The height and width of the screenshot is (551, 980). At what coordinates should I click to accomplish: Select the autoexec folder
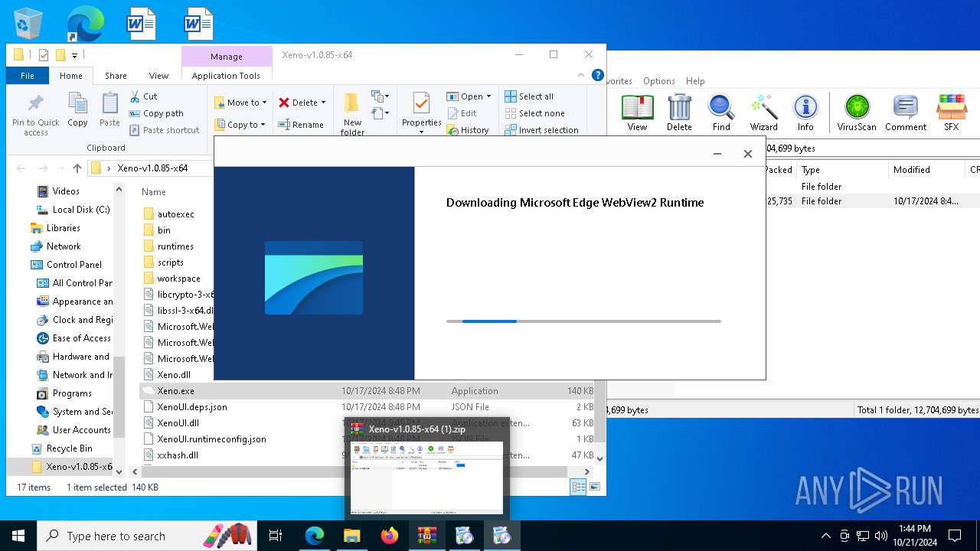click(x=175, y=214)
